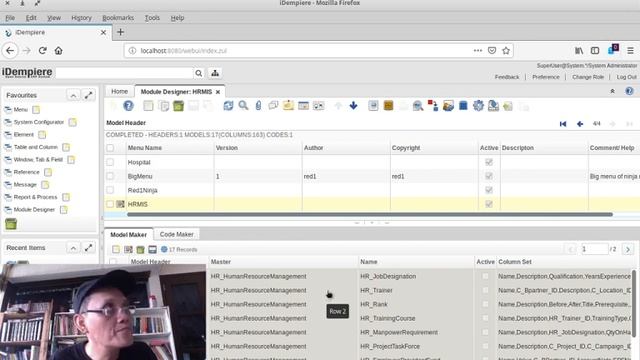Open the Help icon in toolbar
This screenshot has height=360, width=640.
click(x=128, y=106)
